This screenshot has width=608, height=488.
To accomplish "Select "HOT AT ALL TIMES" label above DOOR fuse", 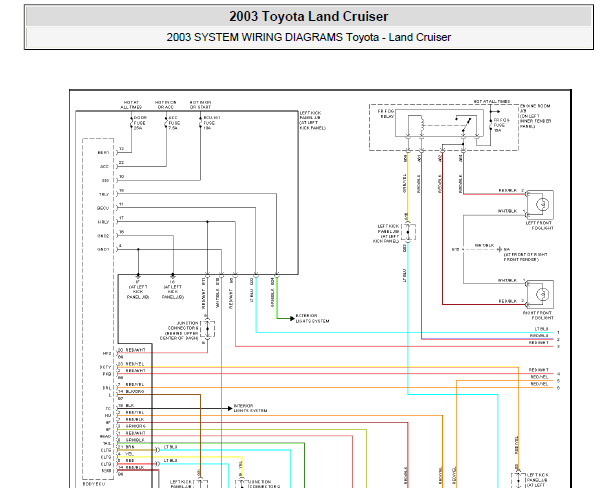I will click(131, 105).
